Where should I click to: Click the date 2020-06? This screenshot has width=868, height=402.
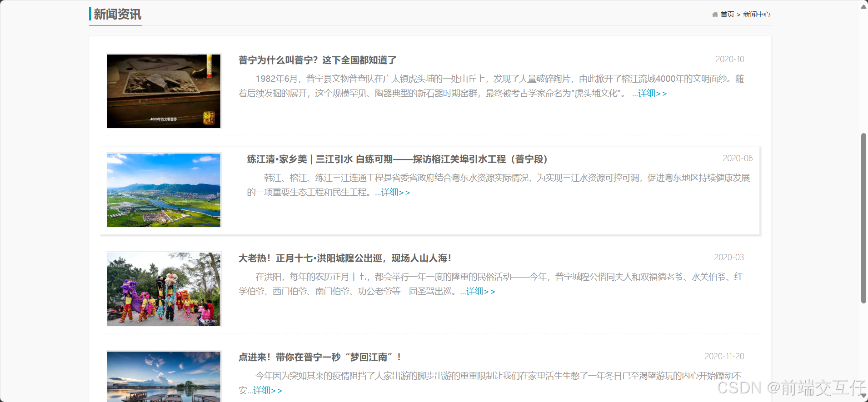tap(738, 159)
